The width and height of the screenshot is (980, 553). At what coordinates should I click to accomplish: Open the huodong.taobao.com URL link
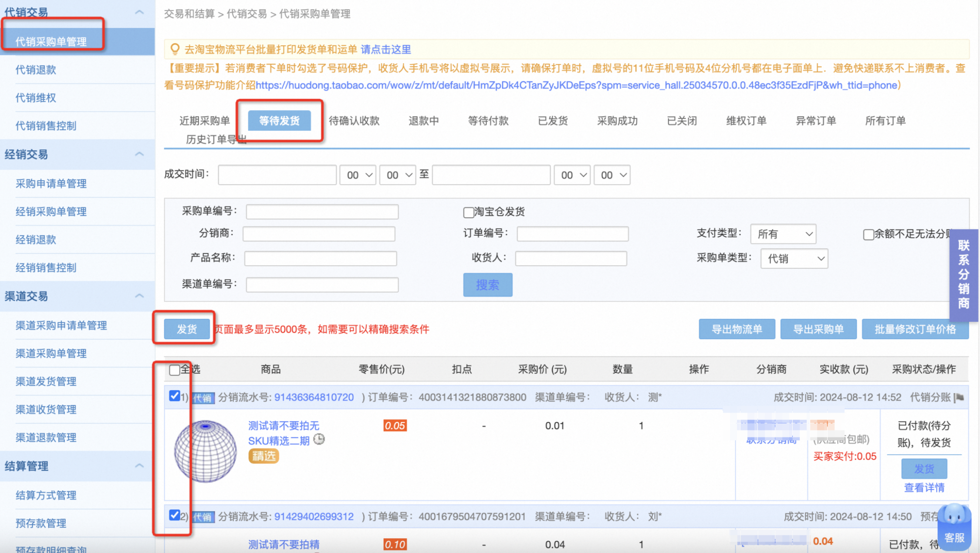[577, 85]
